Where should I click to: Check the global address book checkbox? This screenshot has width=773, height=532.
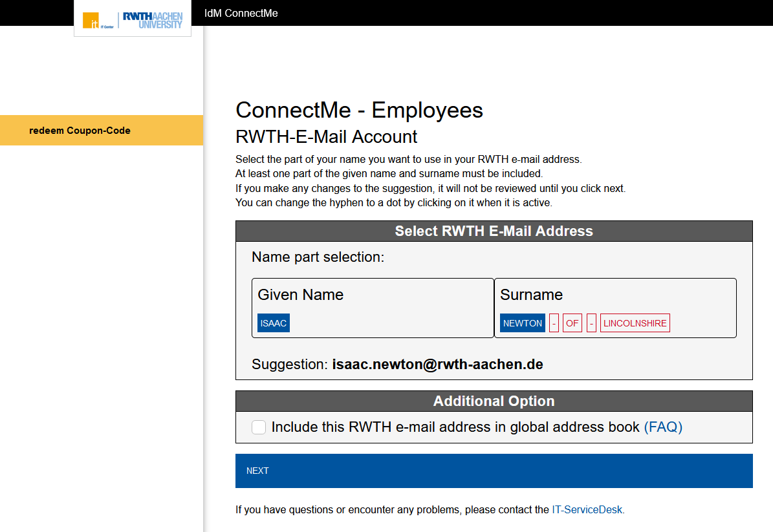(x=259, y=427)
